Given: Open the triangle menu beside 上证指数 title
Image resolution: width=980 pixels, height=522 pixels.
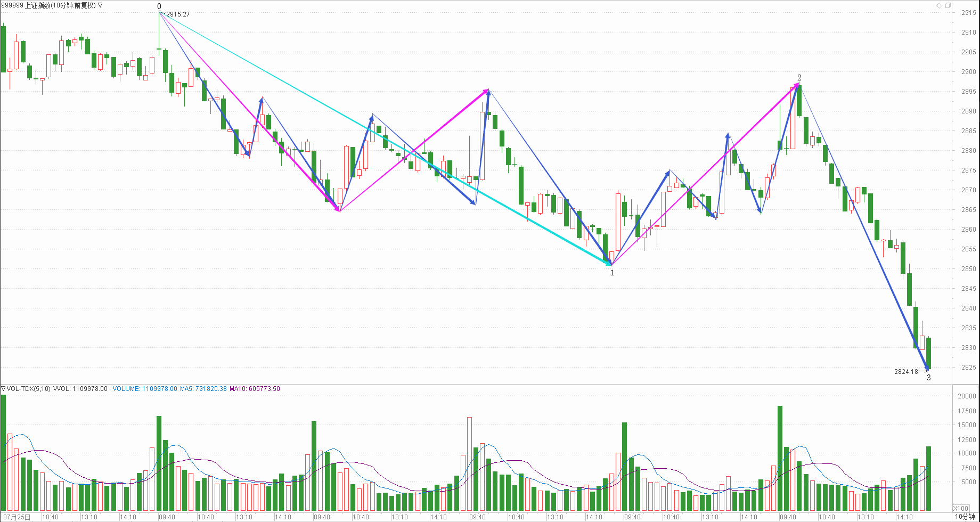Looking at the screenshot, I should pyautogui.click(x=100, y=5).
